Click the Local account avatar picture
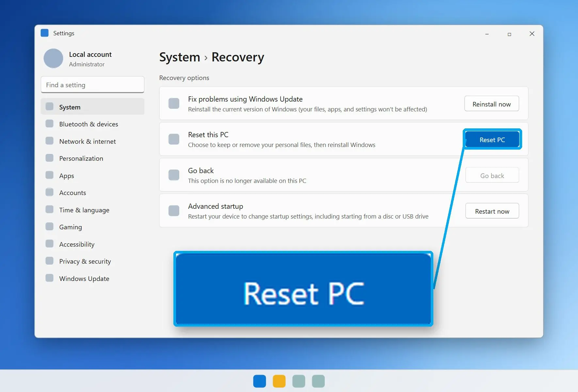Viewport: 578px width, 392px height. tap(53, 58)
